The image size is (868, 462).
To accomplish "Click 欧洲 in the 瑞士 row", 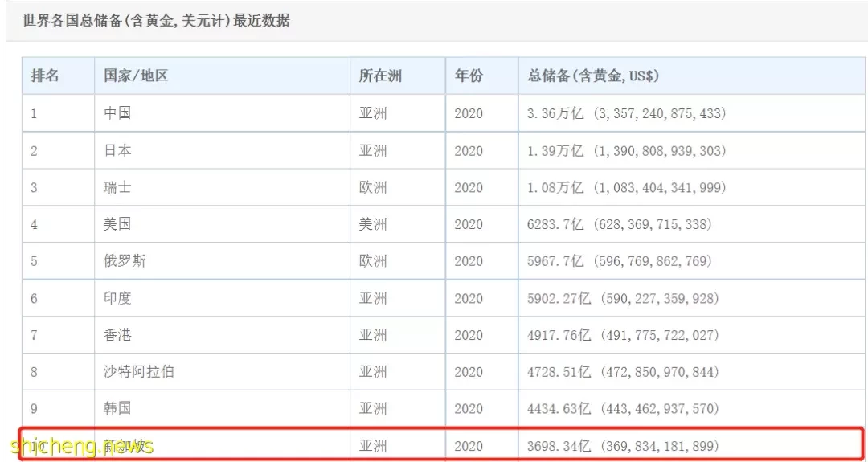I will pyautogui.click(x=373, y=187).
